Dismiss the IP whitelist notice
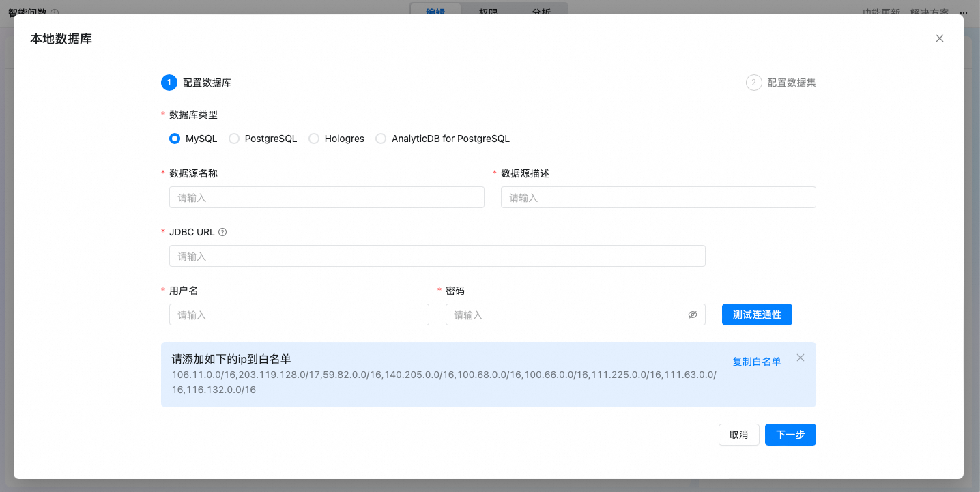Image resolution: width=980 pixels, height=492 pixels. click(x=801, y=358)
